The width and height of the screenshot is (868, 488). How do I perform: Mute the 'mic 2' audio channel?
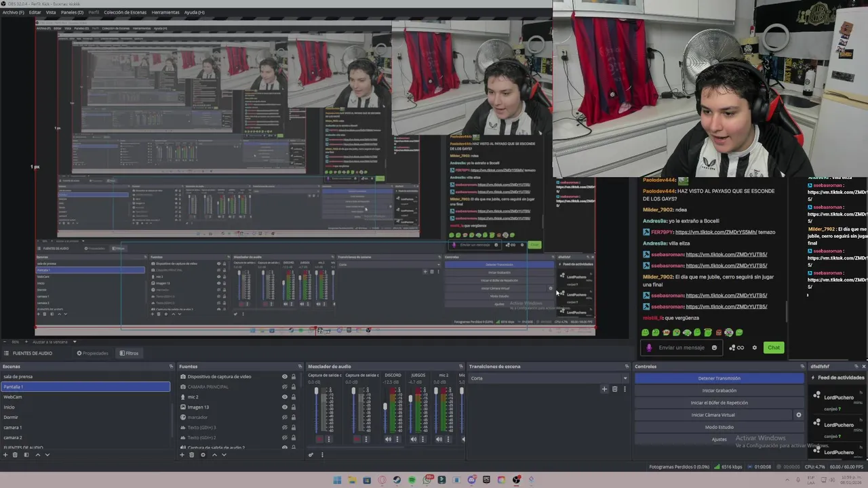pyautogui.click(x=439, y=439)
